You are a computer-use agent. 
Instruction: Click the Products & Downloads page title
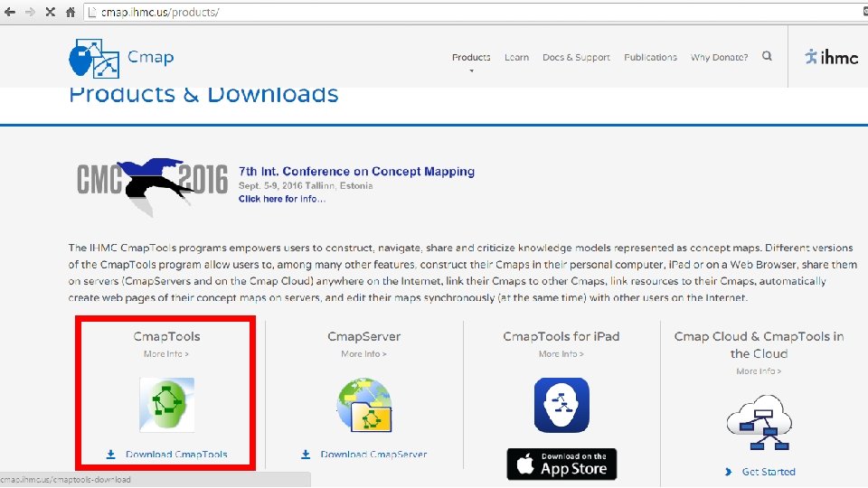203,95
